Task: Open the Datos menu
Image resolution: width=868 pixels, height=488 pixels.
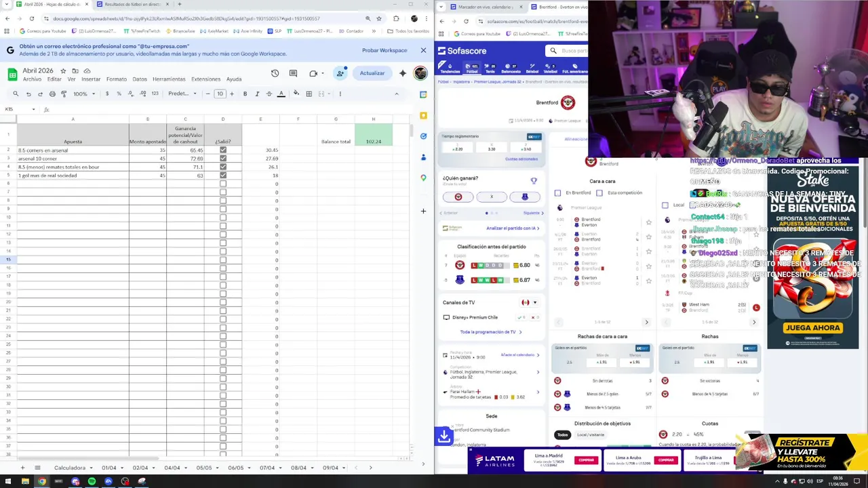Action: 140,79
